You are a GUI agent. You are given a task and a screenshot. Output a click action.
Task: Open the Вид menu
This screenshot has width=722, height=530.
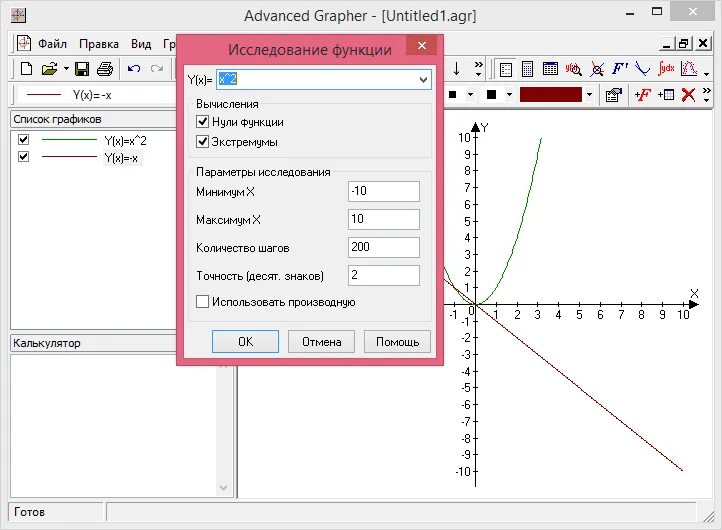141,44
